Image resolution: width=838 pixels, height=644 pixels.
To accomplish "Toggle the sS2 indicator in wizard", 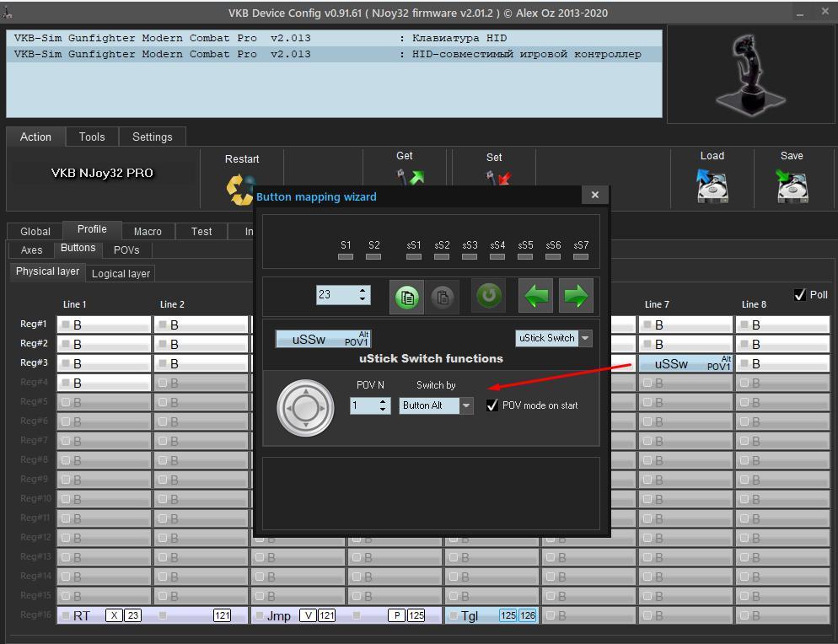I will pos(442,256).
